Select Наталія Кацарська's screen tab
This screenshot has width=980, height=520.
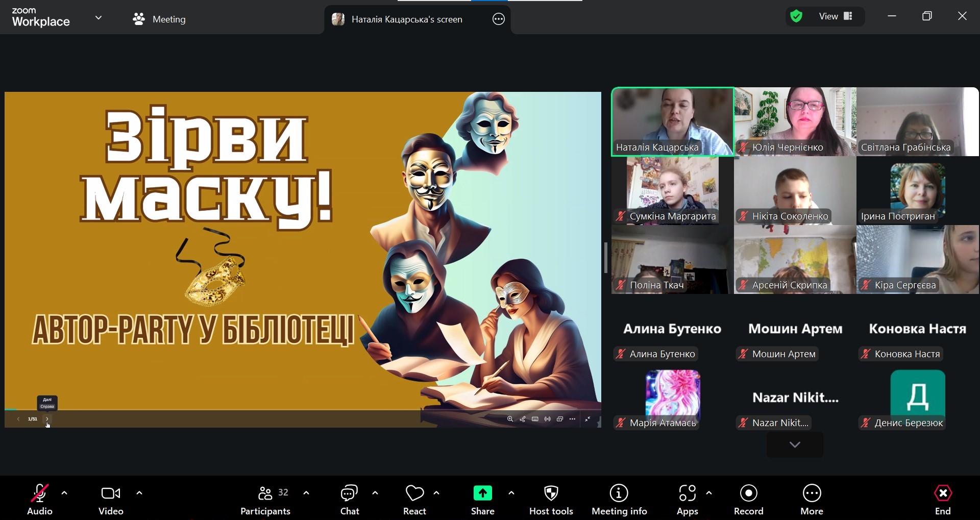[x=406, y=19]
